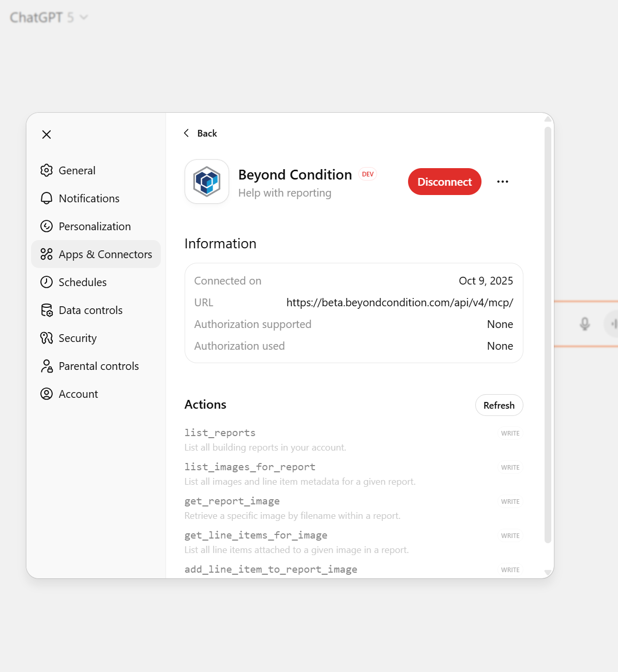
Task: Select the Apps & Connectors tab
Action: (96, 254)
